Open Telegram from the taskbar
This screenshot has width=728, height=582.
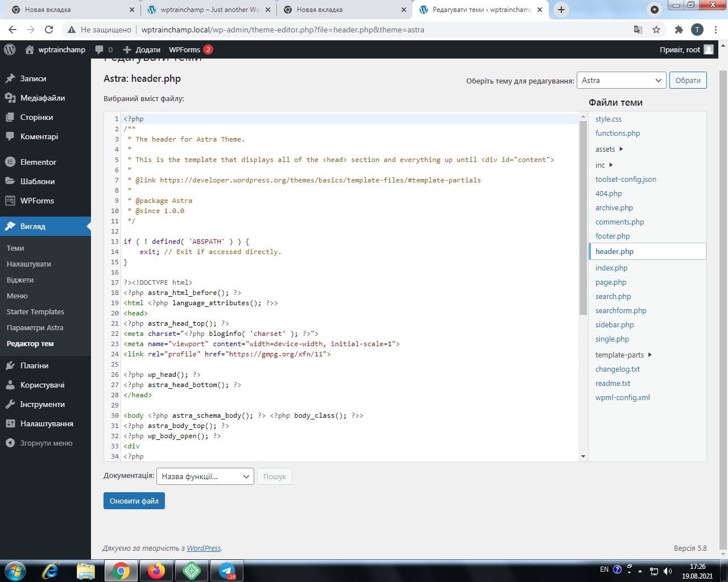coord(227,571)
